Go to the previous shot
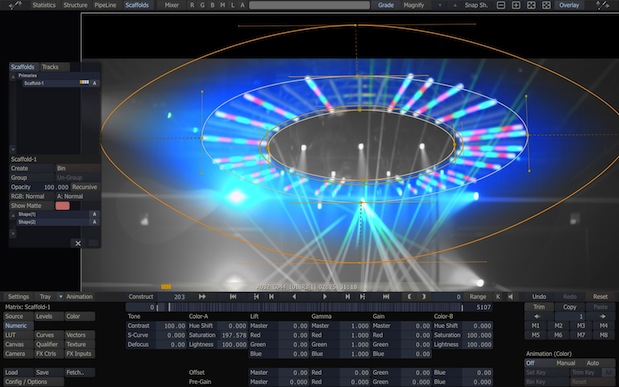This screenshot has width=619, height=387. coord(256,297)
